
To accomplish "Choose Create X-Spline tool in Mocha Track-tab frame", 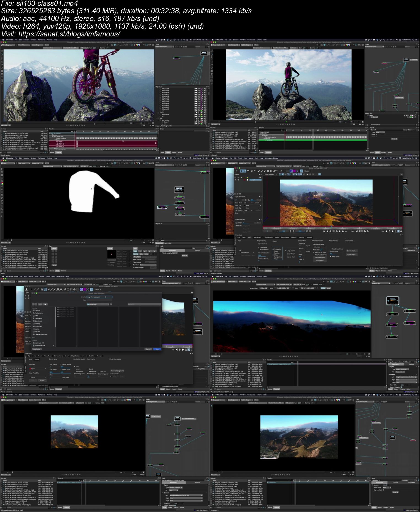I will pos(259,171).
